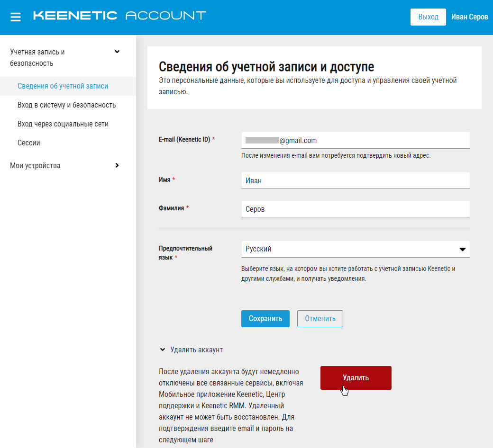Open 'Вход в систему и безопасность'
493x448 pixels.
(x=66, y=105)
